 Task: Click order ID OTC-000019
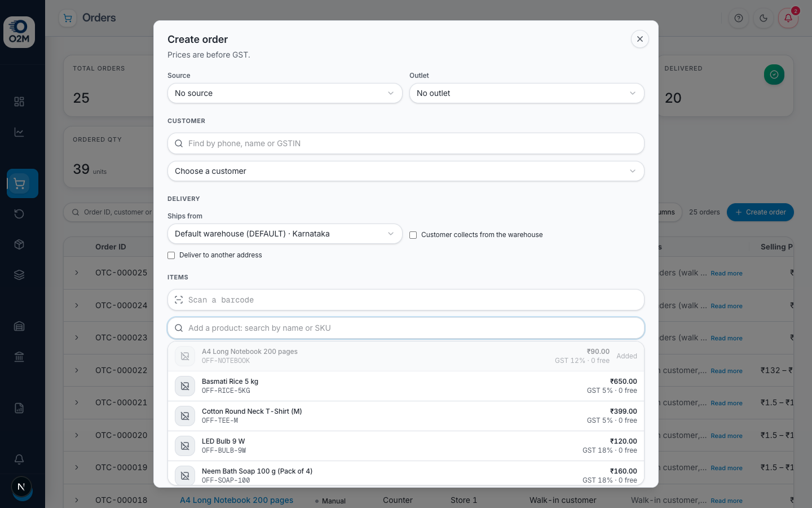[121, 467]
